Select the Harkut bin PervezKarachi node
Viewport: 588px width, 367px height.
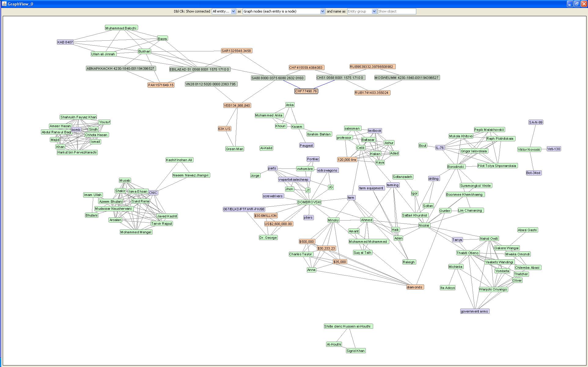pyautogui.click(x=77, y=152)
